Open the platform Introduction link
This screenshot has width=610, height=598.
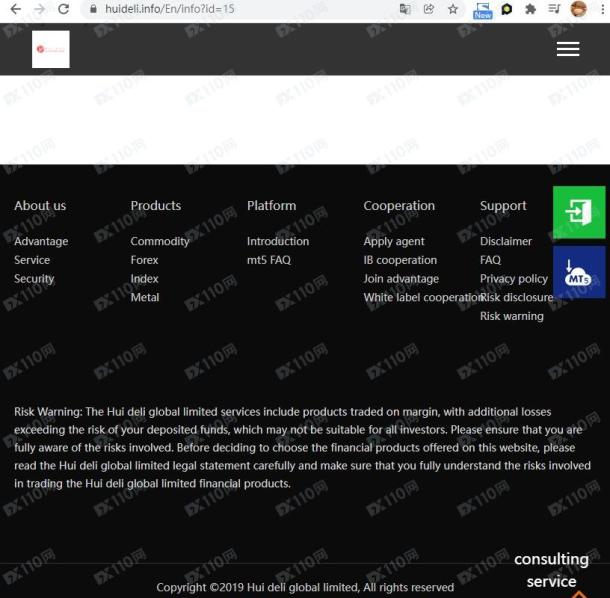coord(278,241)
